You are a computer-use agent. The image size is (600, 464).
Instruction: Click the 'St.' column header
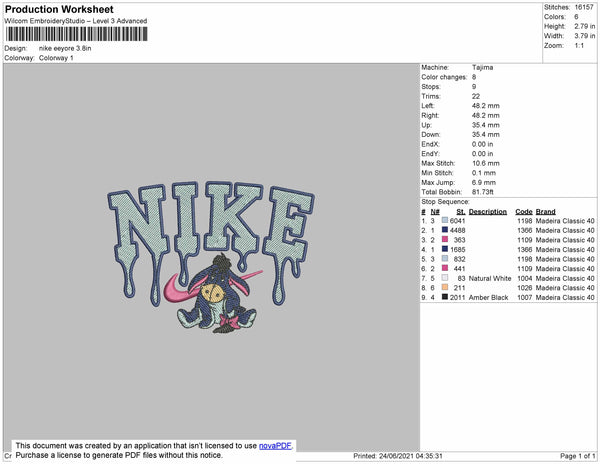pos(461,212)
